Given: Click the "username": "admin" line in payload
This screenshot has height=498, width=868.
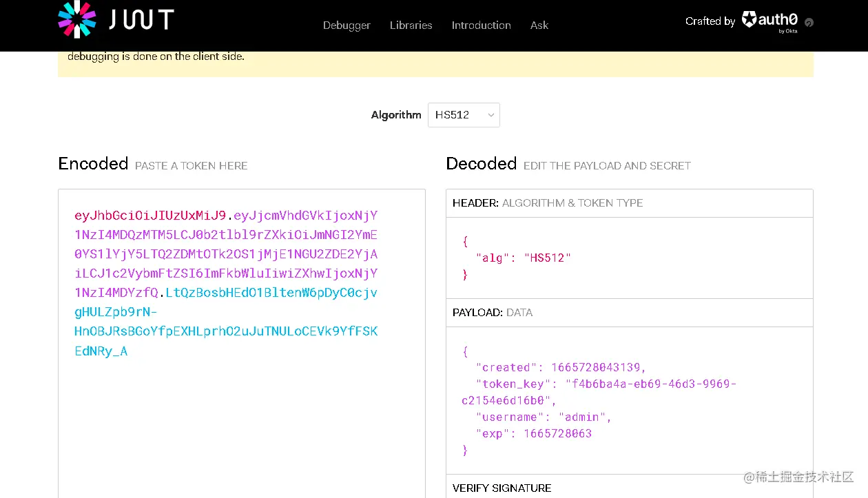Looking at the screenshot, I should (543, 417).
